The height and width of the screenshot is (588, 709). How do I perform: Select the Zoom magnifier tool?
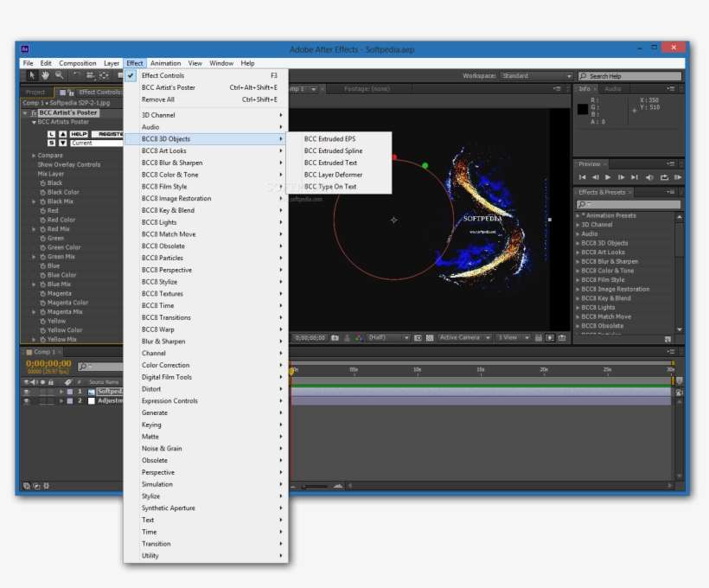[x=60, y=75]
